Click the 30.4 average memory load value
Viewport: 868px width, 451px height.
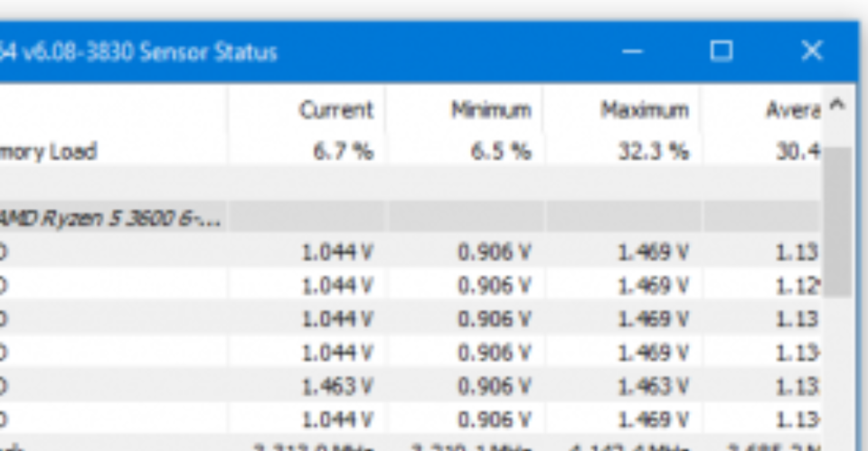click(798, 151)
